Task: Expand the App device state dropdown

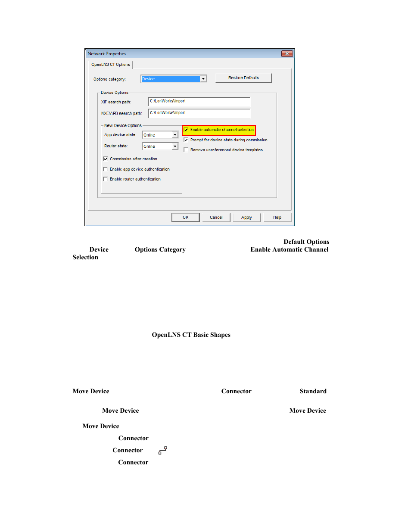Action: pos(175,135)
